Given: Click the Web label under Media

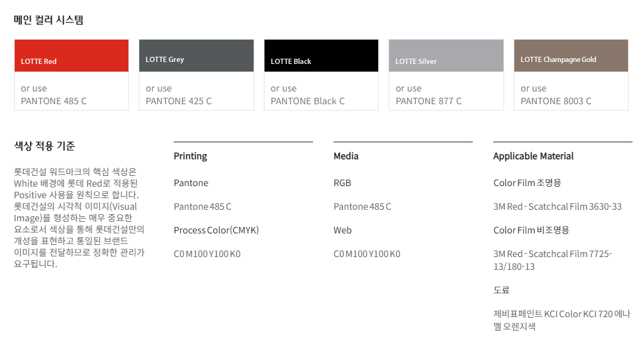Looking at the screenshot, I should [x=342, y=230].
